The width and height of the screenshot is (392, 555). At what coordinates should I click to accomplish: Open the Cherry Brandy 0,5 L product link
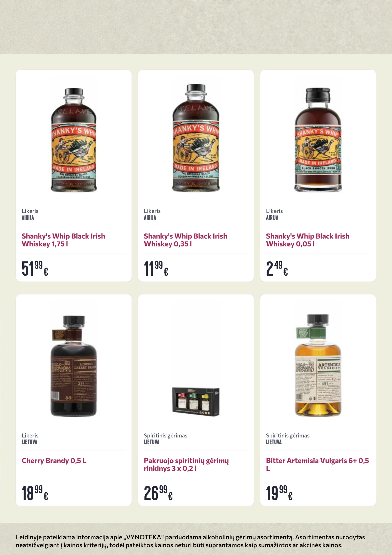(54, 460)
